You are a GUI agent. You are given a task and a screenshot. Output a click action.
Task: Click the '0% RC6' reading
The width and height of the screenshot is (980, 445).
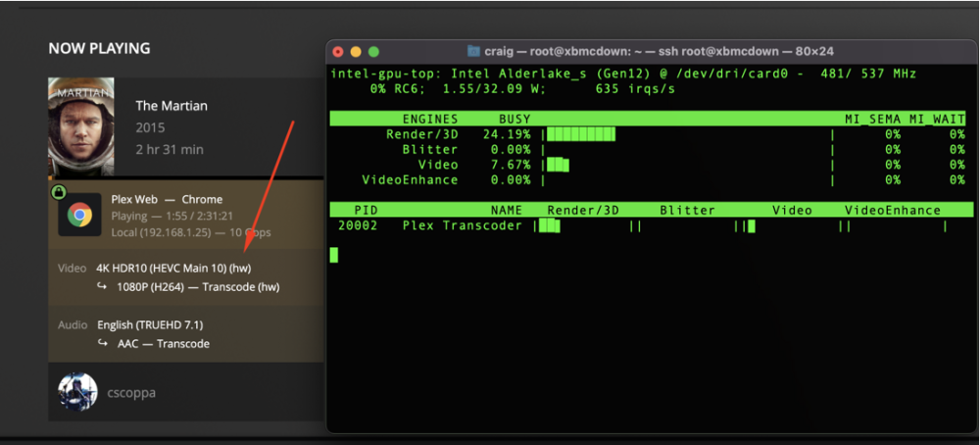[x=399, y=89]
